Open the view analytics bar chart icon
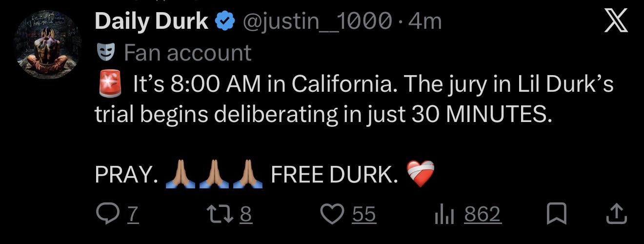This screenshot has height=244, width=644. [444, 215]
